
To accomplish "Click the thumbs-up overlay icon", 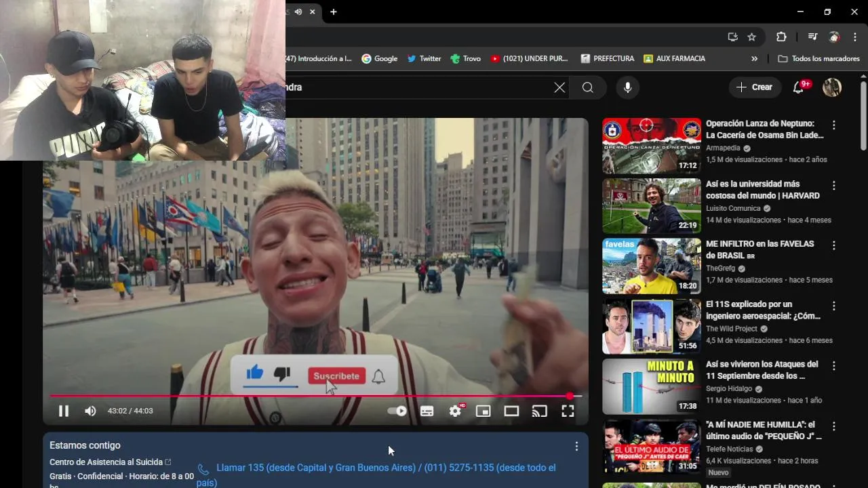I will coord(255,373).
